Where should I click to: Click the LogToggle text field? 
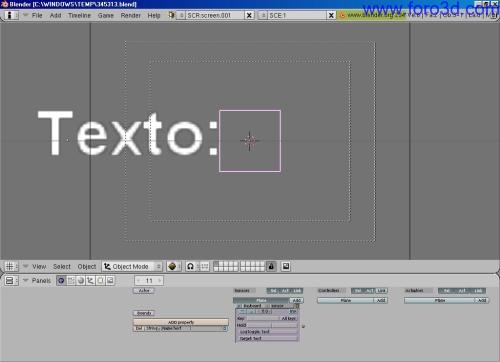(267, 332)
